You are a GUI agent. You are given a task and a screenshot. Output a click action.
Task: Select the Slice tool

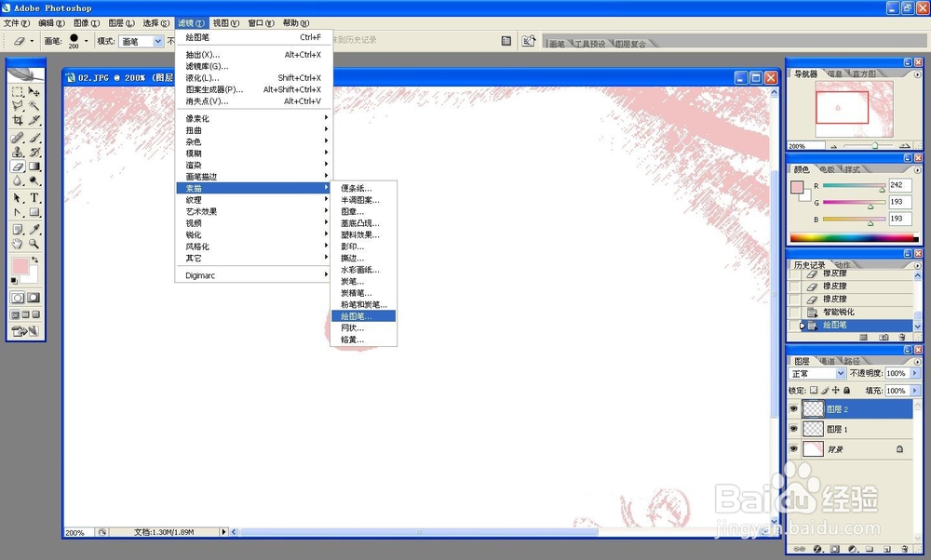(x=34, y=120)
